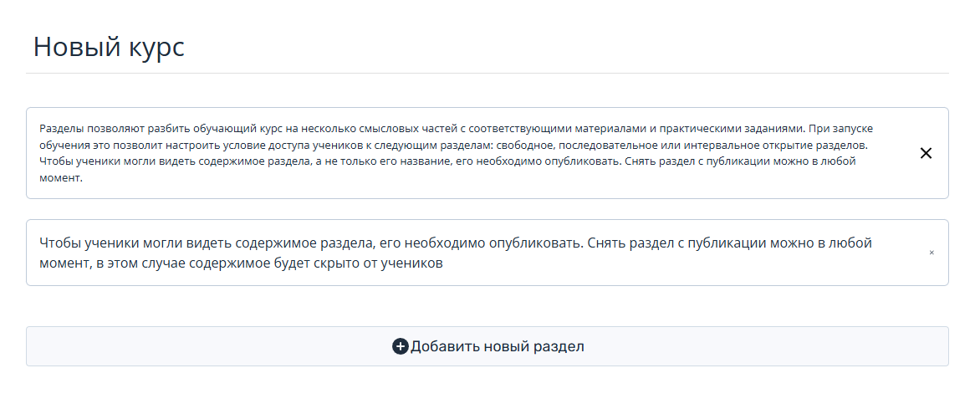The height and width of the screenshot is (409, 980).
Task: Dismiss the sections description box with large X
Action: 926,153
